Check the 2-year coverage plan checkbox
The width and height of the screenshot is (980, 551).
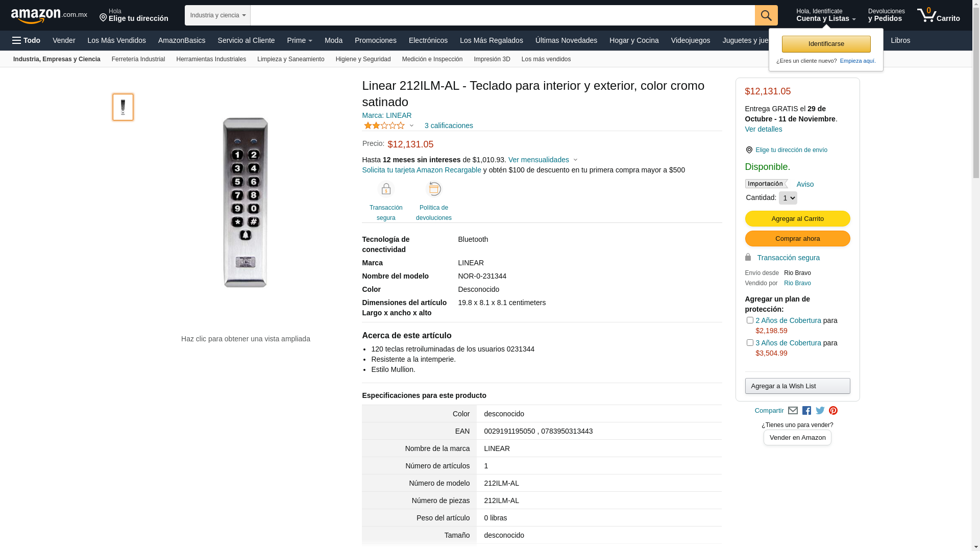point(750,320)
